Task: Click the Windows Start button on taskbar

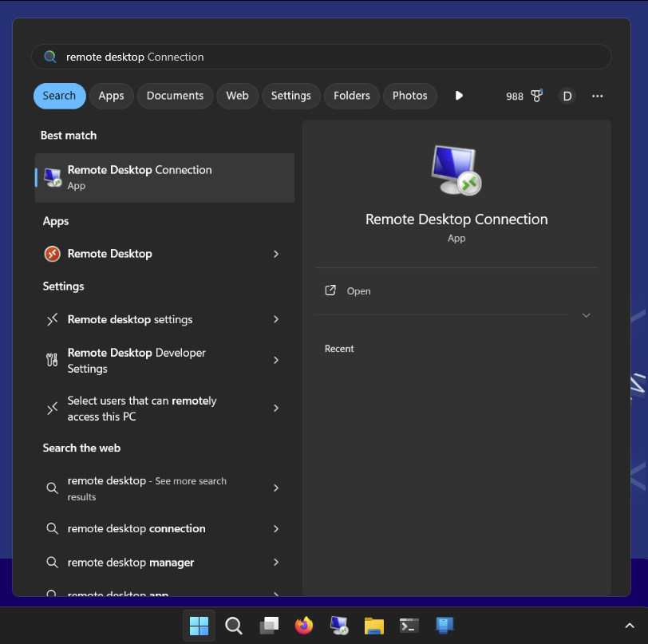Action: coord(199,626)
